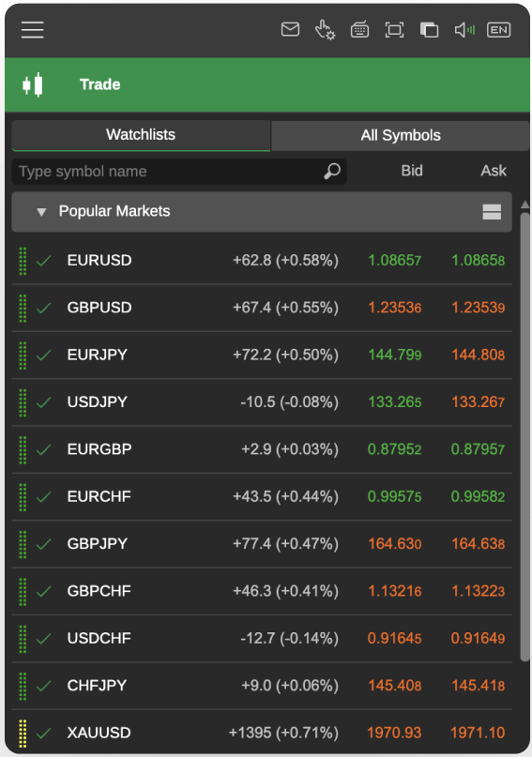Click EURUSD change +62.8 (+0.58%)
This screenshot has width=532, height=757.
285,261
